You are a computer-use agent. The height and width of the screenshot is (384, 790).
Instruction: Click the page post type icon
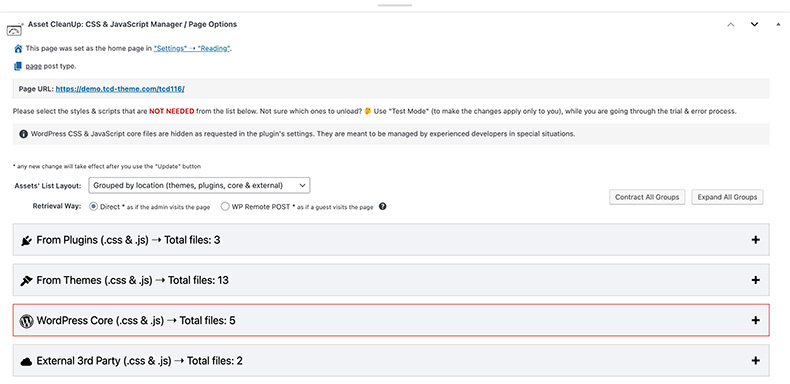pos(18,66)
